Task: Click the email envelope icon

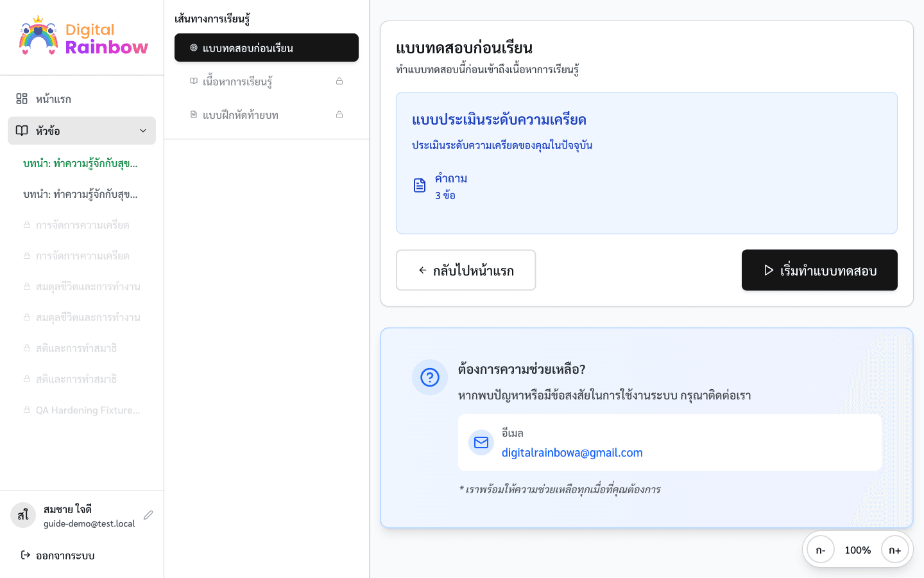Action: (481, 442)
